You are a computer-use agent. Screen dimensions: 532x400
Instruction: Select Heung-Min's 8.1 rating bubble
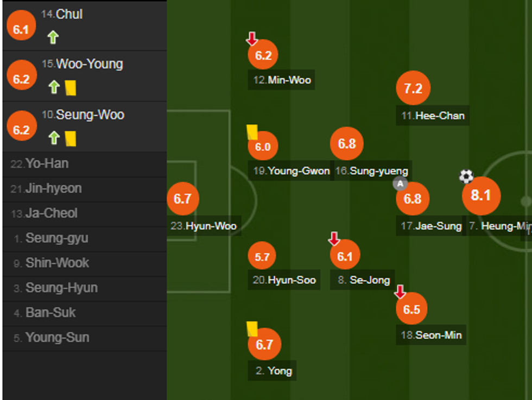(x=480, y=196)
